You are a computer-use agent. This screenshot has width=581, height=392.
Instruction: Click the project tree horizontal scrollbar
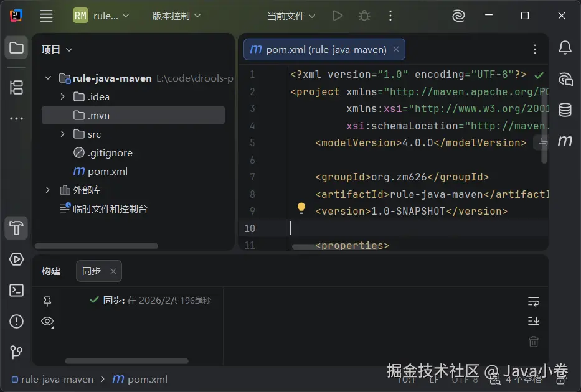(x=97, y=246)
